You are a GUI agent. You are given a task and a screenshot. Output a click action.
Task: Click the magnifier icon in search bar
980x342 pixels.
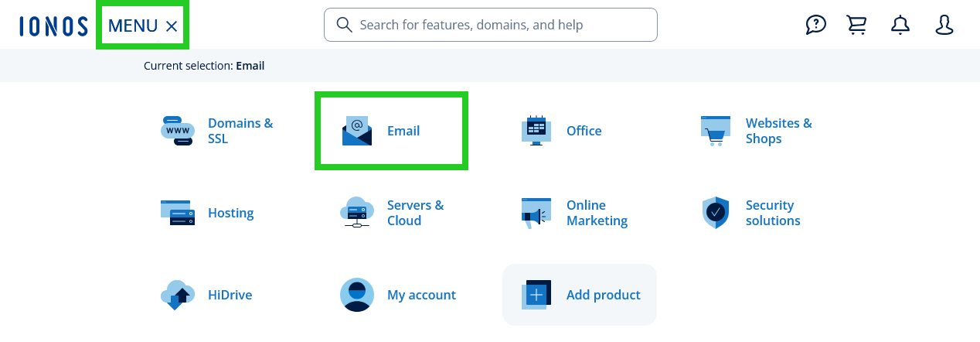tap(345, 25)
